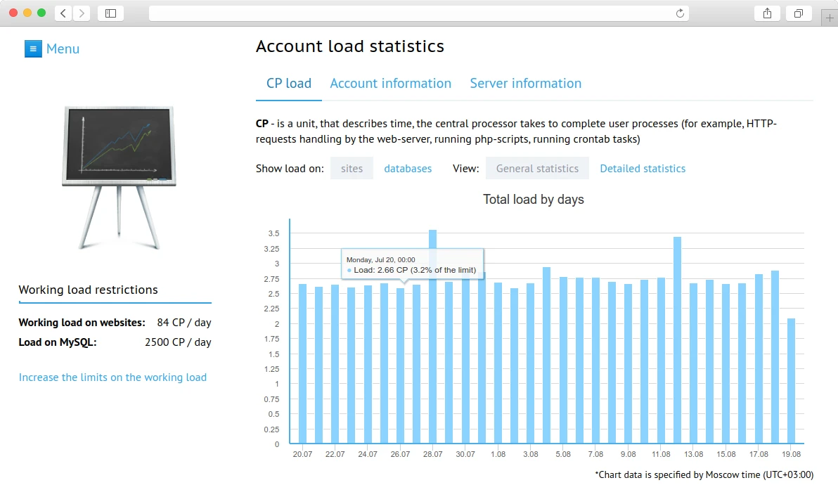
Task: Toggle load display to databases
Action: coord(408,168)
